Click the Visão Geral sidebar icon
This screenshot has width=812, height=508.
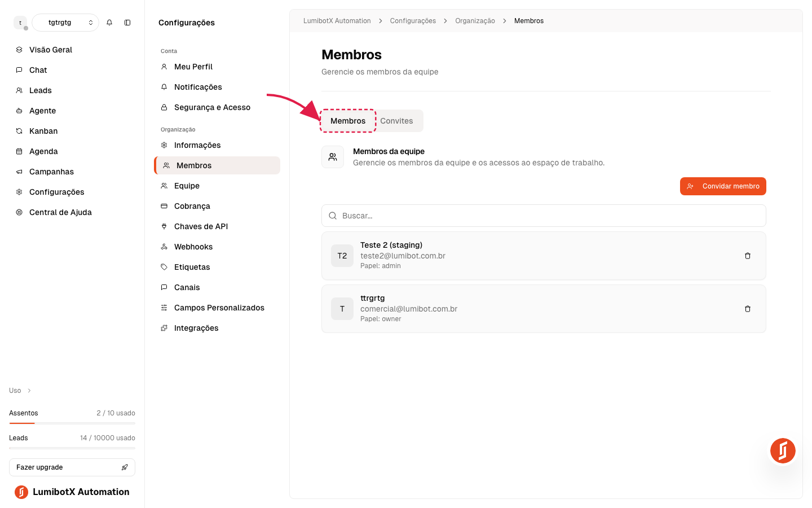tap(19, 50)
